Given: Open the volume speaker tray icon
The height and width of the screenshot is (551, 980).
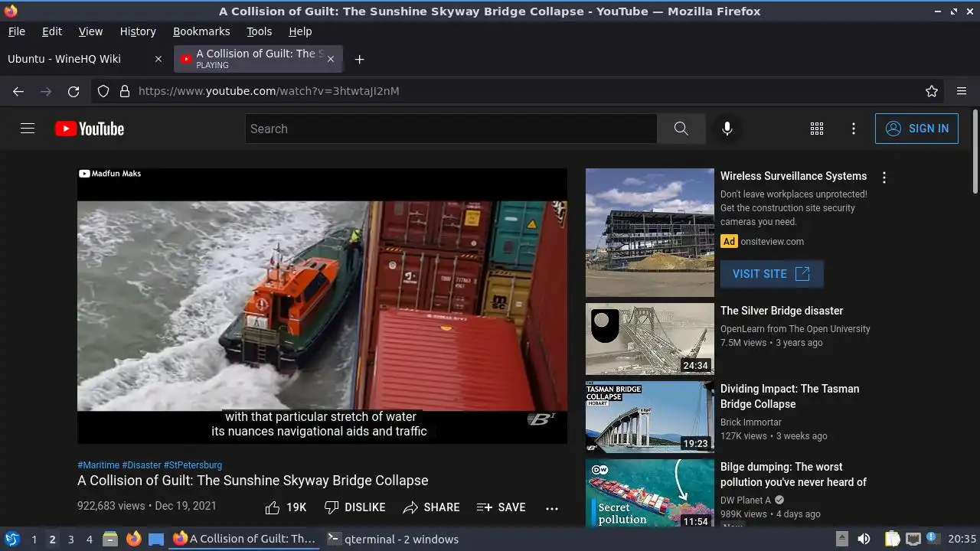Looking at the screenshot, I should [x=864, y=539].
